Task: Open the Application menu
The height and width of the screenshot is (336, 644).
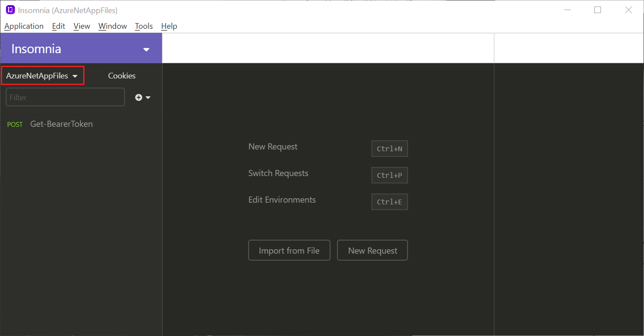Action: 24,26
